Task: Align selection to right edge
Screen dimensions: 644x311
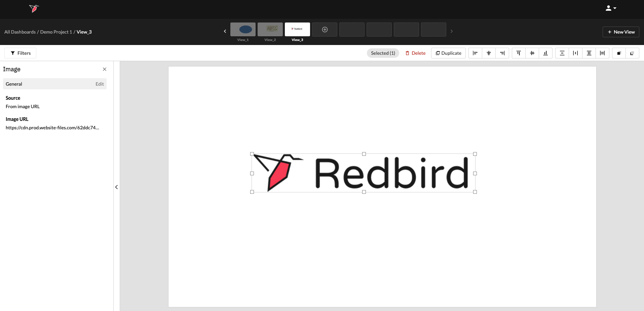Action: (x=502, y=53)
